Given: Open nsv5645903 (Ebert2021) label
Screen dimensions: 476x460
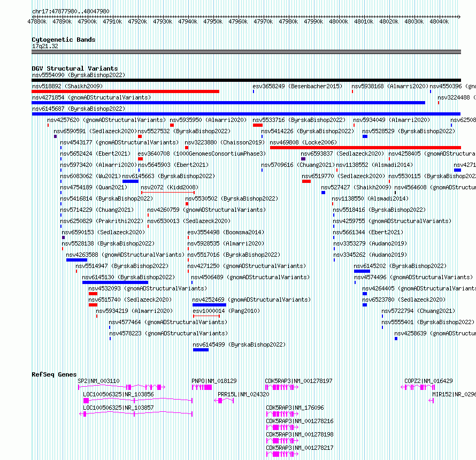Looking at the screenshot, I should (x=173, y=165).
